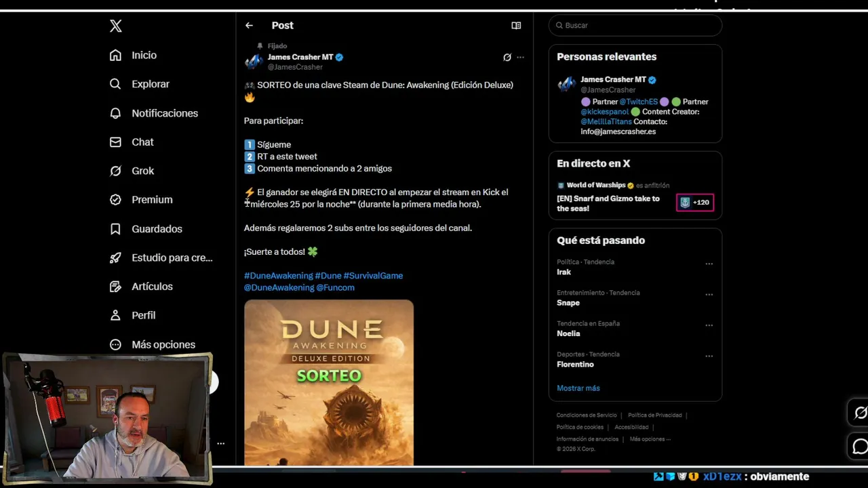Screen dimensions: 868x488
Task: Open the @Funcom mention
Action: point(335,287)
